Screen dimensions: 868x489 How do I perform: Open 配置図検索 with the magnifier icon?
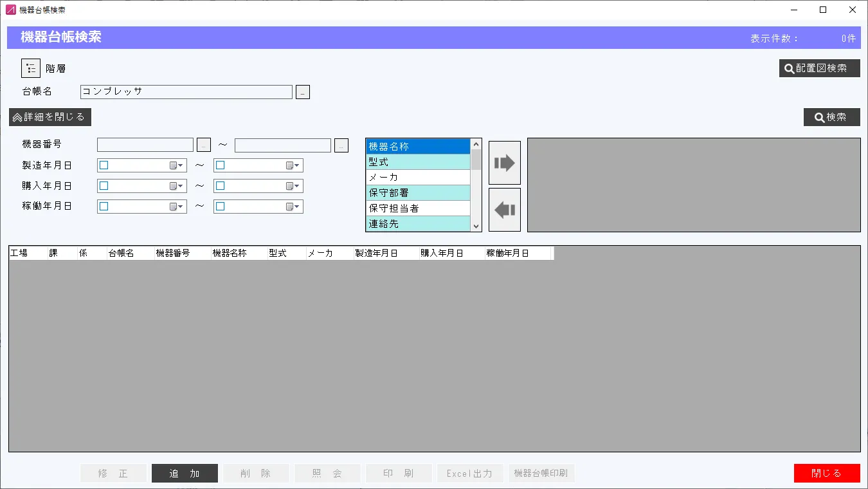coord(820,68)
